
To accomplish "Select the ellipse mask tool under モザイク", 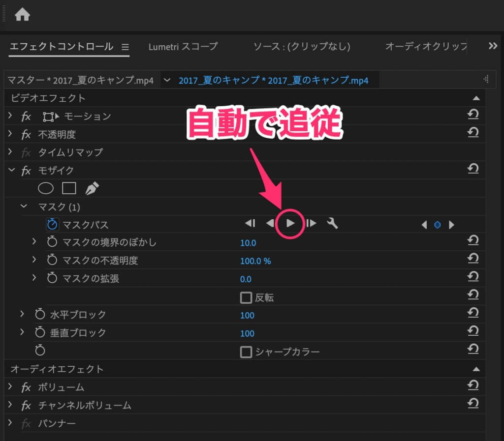I will pyautogui.click(x=46, y=188).
